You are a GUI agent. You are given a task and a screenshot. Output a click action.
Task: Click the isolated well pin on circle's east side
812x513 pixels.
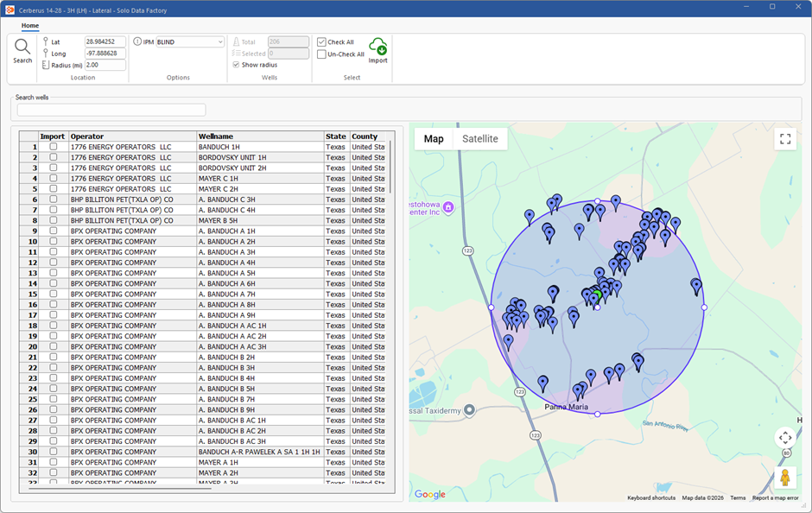695,286
